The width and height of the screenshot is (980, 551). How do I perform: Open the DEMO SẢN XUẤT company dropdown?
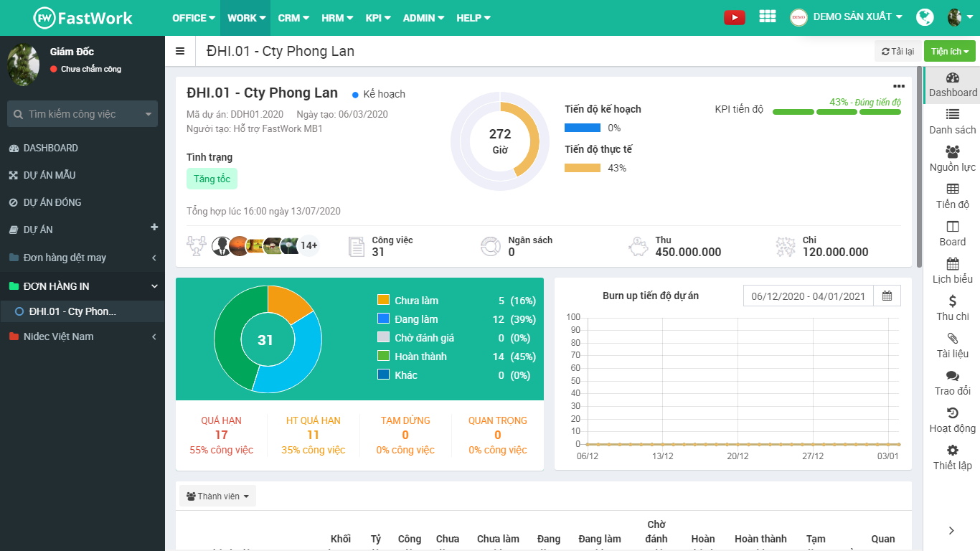(x=846, y=17)
